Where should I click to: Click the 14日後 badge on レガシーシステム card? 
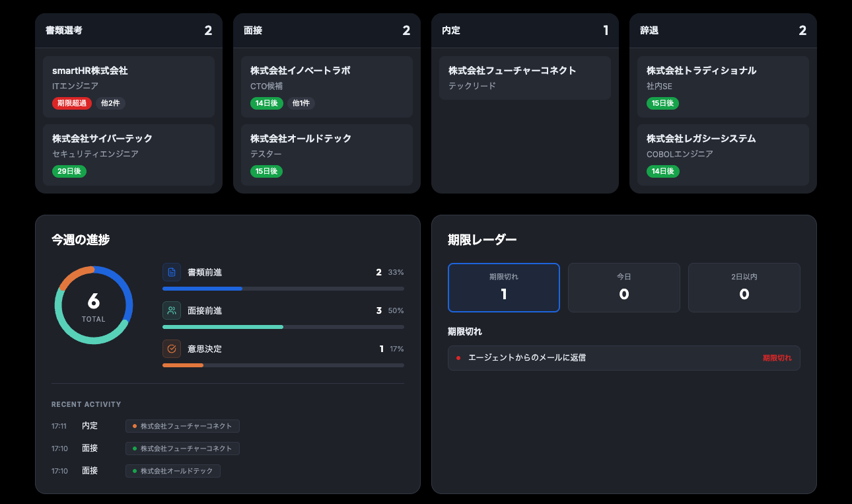pos(663,171)
